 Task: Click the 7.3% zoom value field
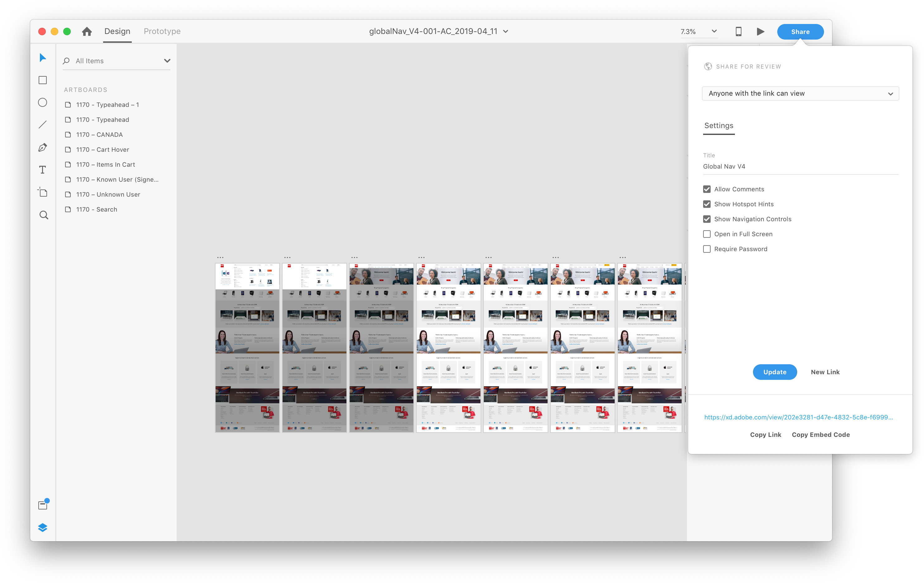pyautogui.click(x=688, y=31)
